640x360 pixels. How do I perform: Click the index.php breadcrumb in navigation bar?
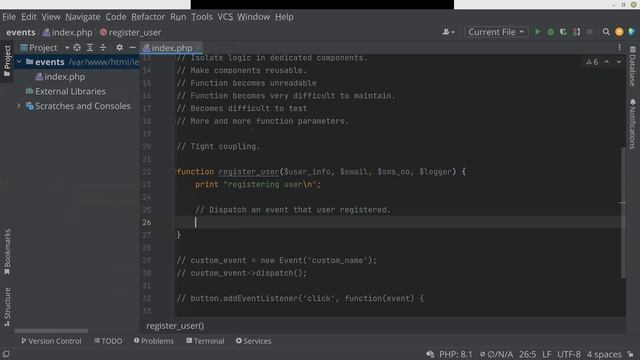click(x=68, y=32)
